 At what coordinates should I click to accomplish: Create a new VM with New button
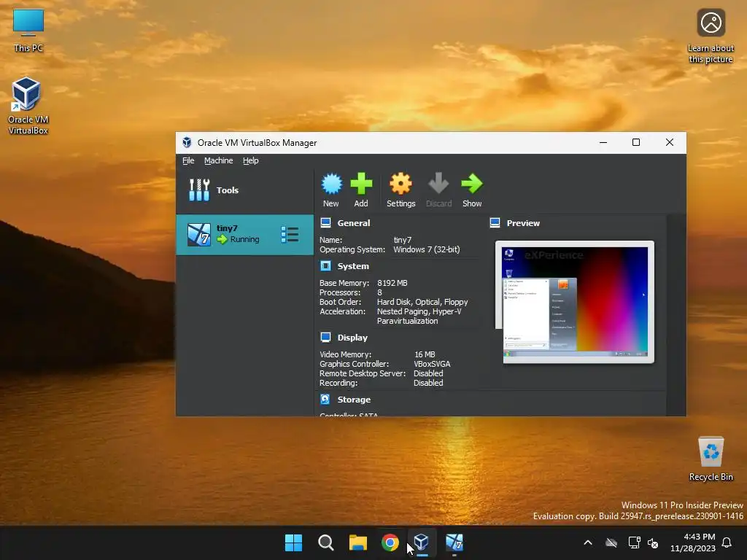(331, 190)
